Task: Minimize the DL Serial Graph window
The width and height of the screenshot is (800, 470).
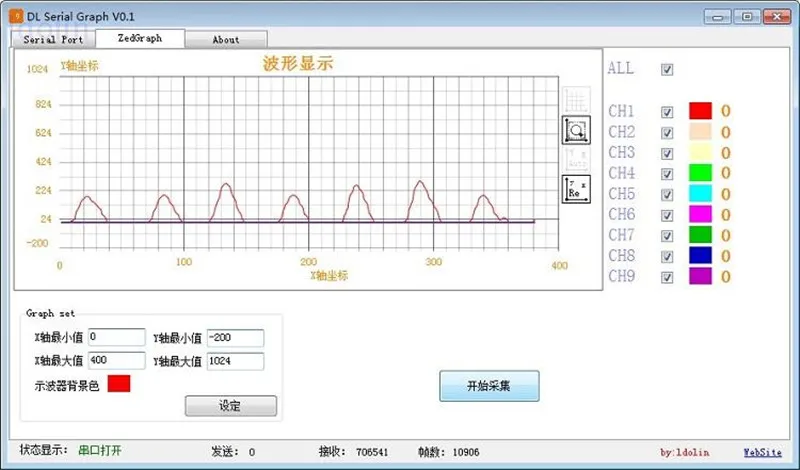Action: click(718, 17)
